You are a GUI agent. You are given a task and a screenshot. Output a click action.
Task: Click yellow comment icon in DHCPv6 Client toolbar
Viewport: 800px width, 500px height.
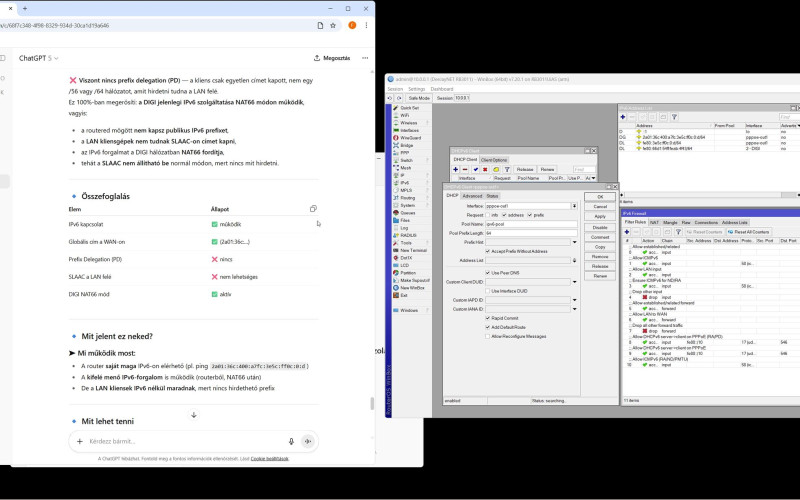click(496, 169)
